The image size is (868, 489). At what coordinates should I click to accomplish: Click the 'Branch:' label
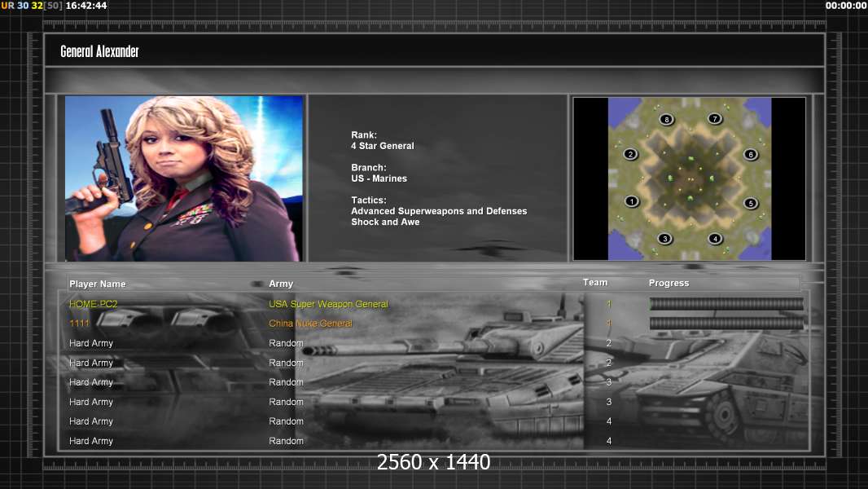(x=369, y=167)
